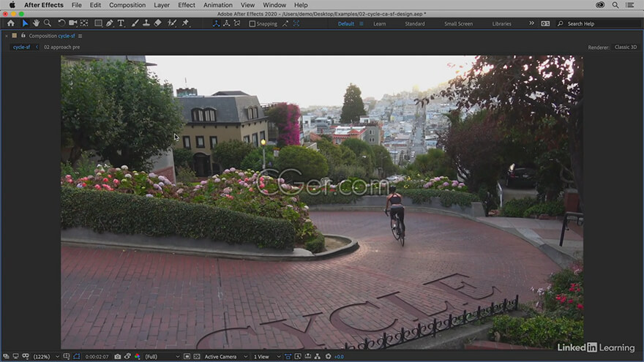
Task: Open the Window menu
Action: click(x=274, y=5)
